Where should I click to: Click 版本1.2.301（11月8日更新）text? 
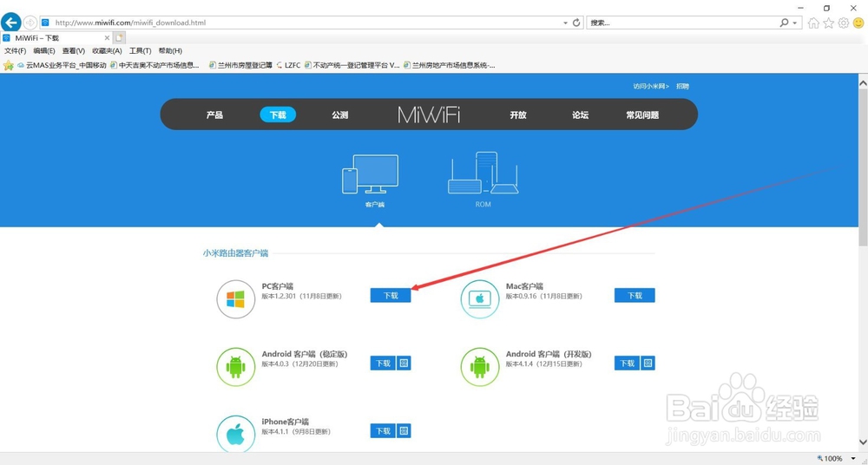[301, 297]
